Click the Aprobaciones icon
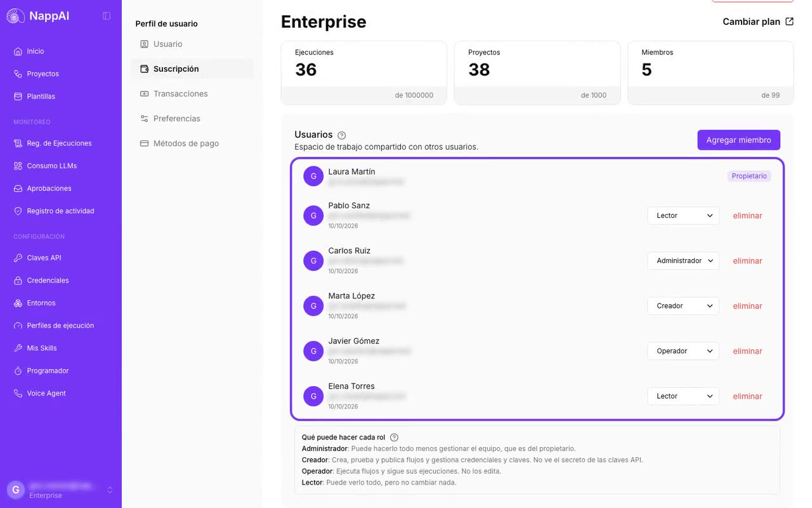The width and height of the screenshot is (812, 508). pos(18,189)
